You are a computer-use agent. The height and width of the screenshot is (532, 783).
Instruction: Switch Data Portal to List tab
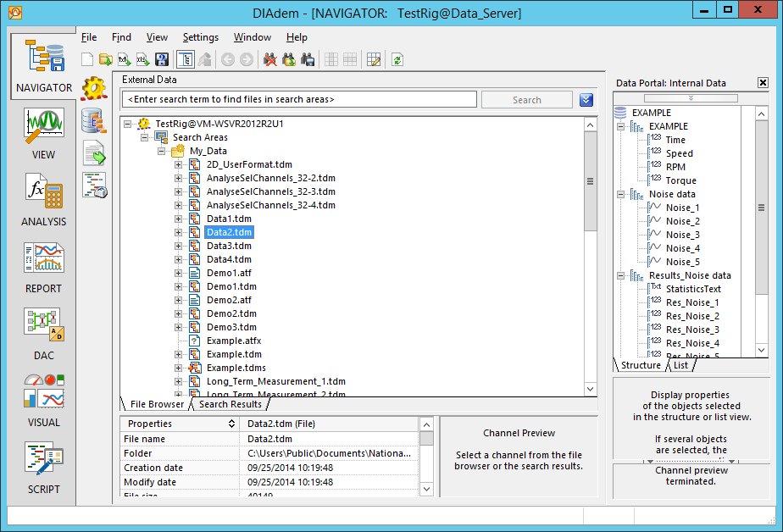pyautogui.click(x=681, y=365)
